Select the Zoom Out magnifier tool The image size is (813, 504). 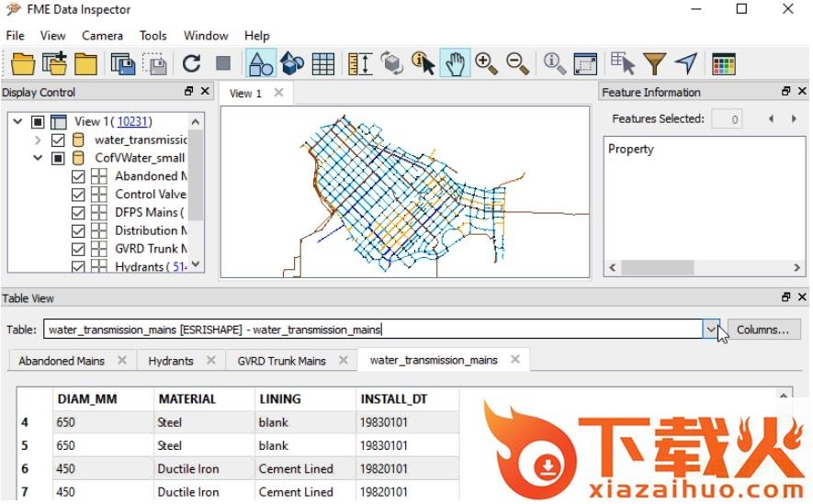pyautogui.click(x=517, y=63)
